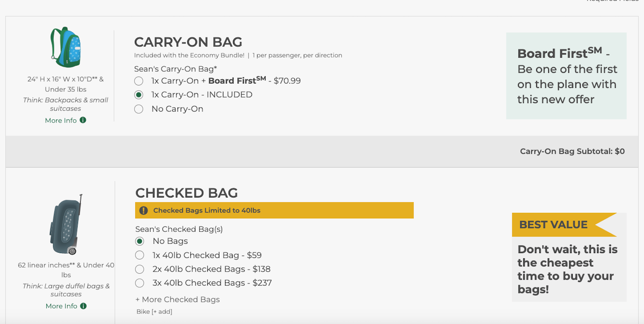Click the carry-on backpack illustration
Viewport: 644px width, 324px height.
click(66, 47)
